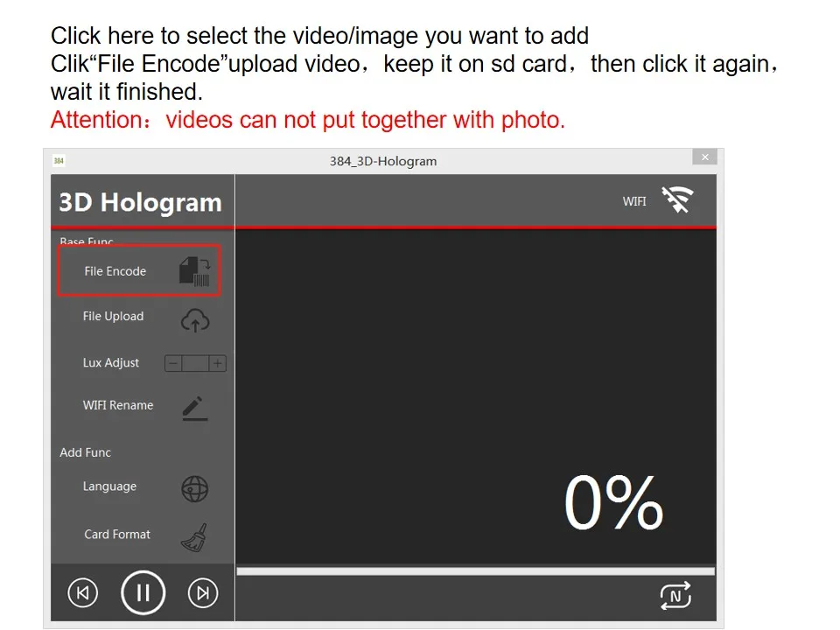This screenshot has height=630, width=840.
Task: Pause playback with the center button
Action: pos(143,592)
